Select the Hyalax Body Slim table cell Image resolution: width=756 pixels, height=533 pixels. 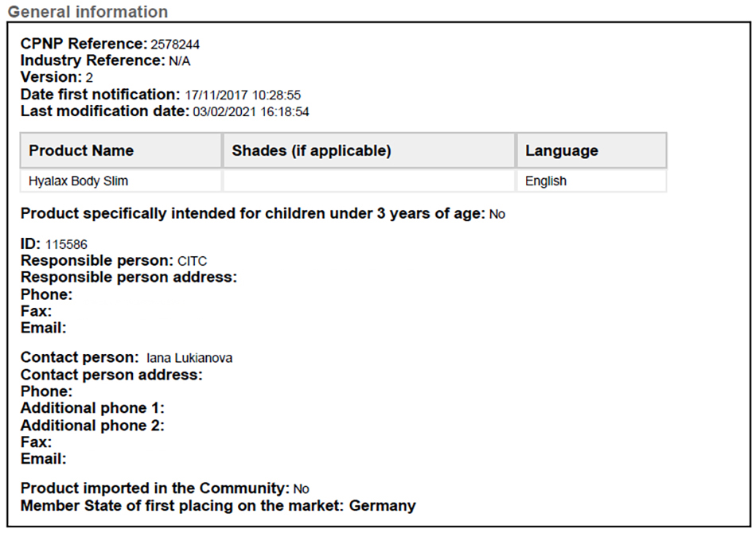(x=120, y=181)
